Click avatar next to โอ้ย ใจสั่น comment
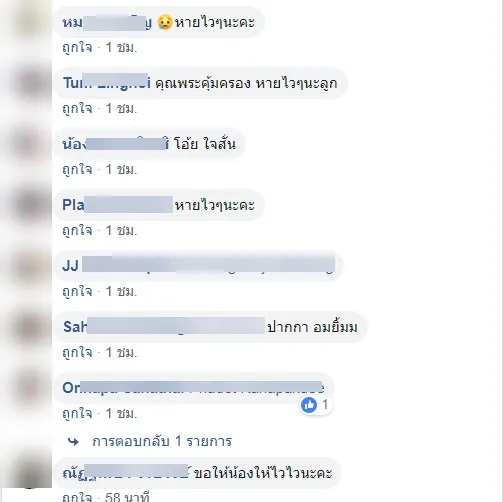The image size is (503, 502). point(30,144)
